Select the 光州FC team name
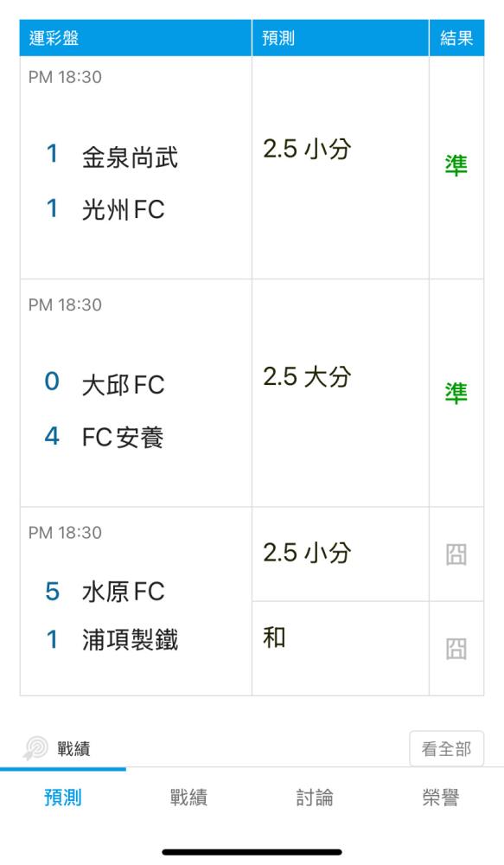 [124, 209]
